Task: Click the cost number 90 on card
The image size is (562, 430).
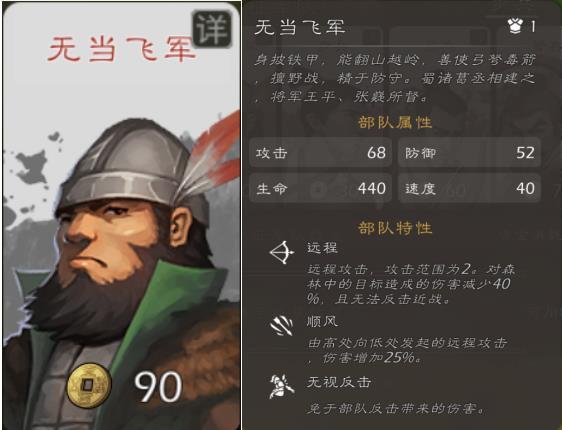Action: click(x=158, y=387)
